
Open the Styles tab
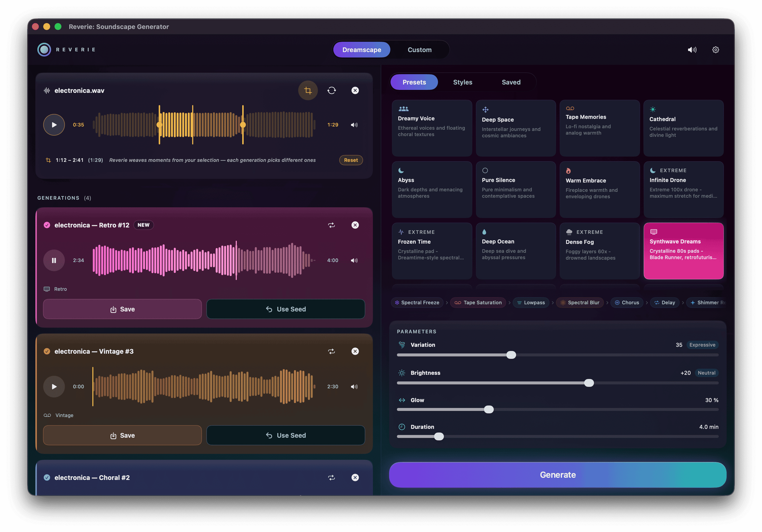[x=462, y=82]
